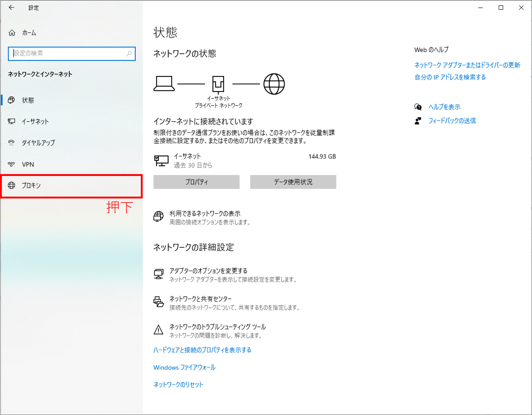Click the globe network status icon

(x=274, y=84)
